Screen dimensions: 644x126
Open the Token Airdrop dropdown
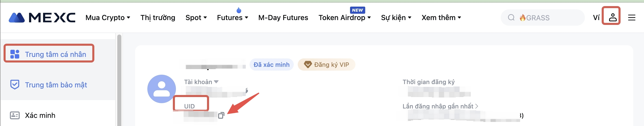(344, 18)
